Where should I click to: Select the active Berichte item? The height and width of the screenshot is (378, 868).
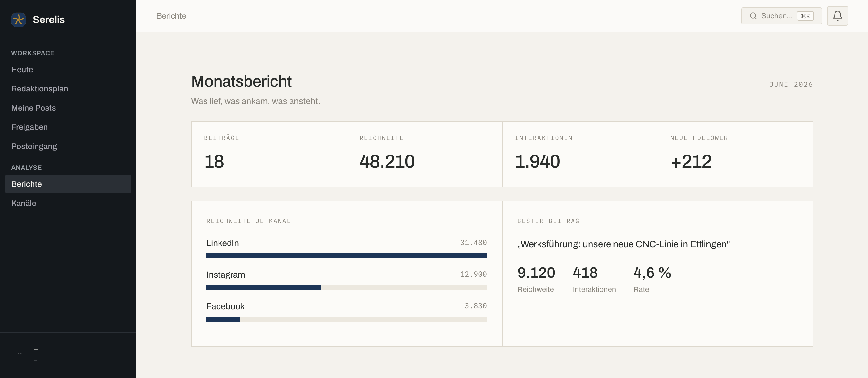pyautogui.click(x=68, y=184)
